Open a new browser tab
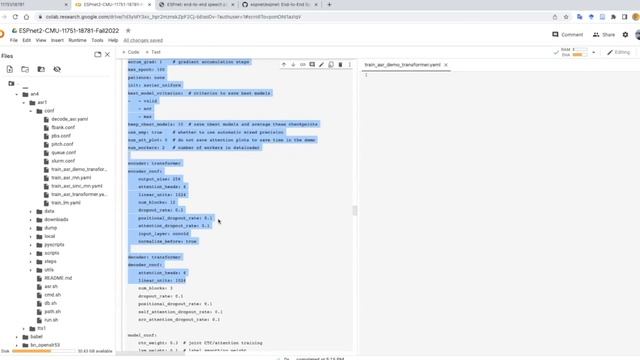The image size is (640, 360). coord(329,4)
